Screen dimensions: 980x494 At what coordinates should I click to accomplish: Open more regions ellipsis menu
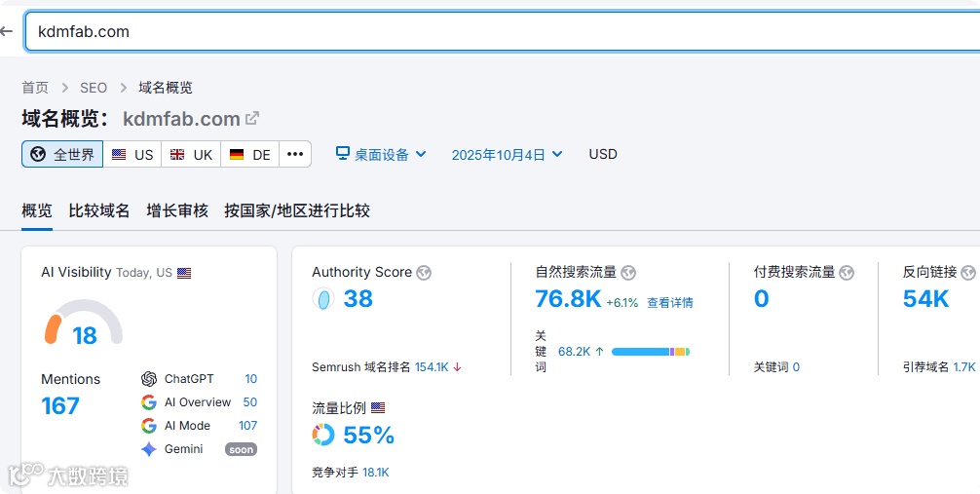click(295, 155)
